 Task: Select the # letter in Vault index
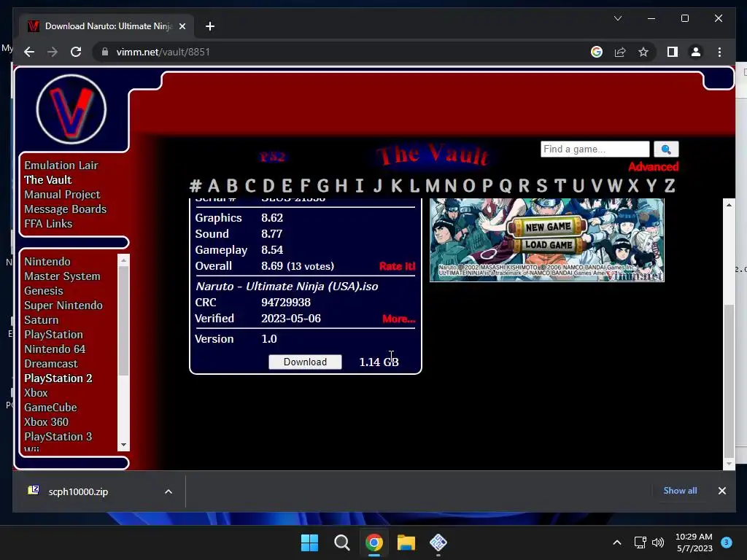click(196, 186)
